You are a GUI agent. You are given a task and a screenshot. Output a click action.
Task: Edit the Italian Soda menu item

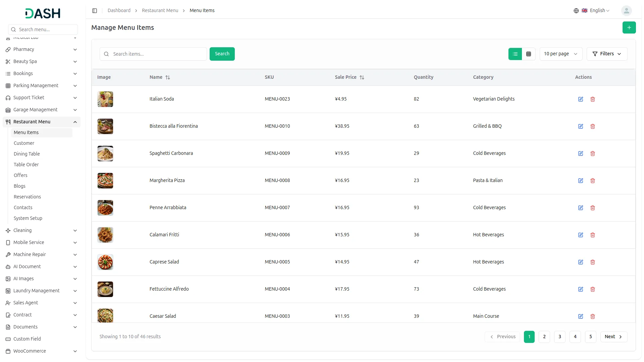(581, 99)
